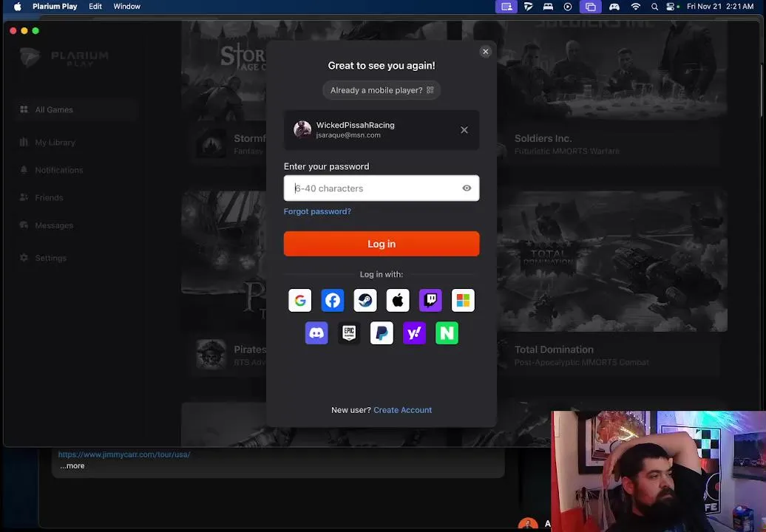The image size is (766, 532).
Task: Show password with eye icon
Action: point(467,188)
